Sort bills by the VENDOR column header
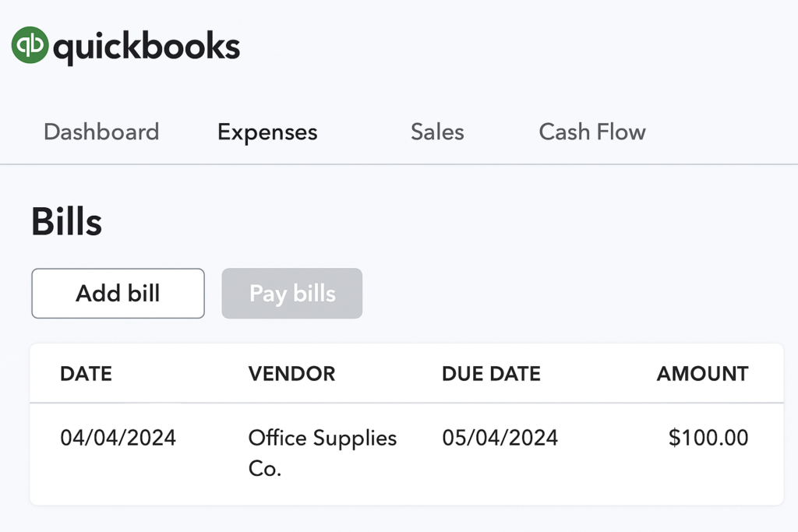The image size is (798, 532). point(291,374)
